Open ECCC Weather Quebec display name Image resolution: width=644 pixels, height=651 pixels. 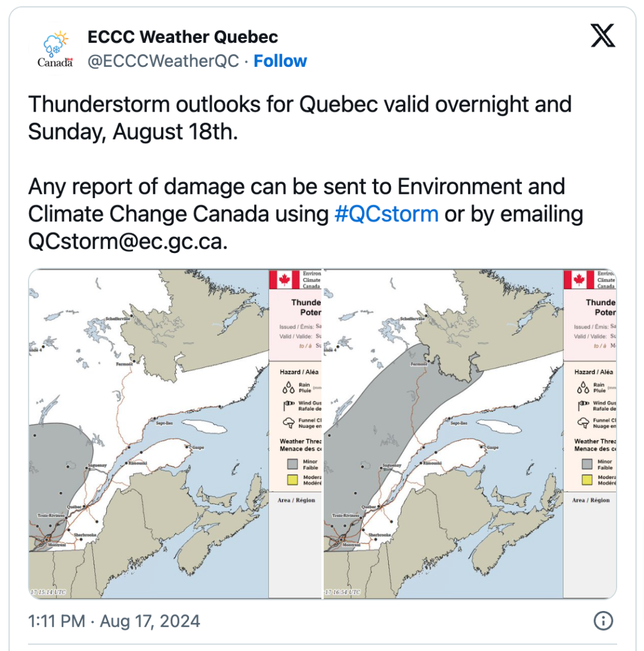pyautogui.click(x=182, y=37)
